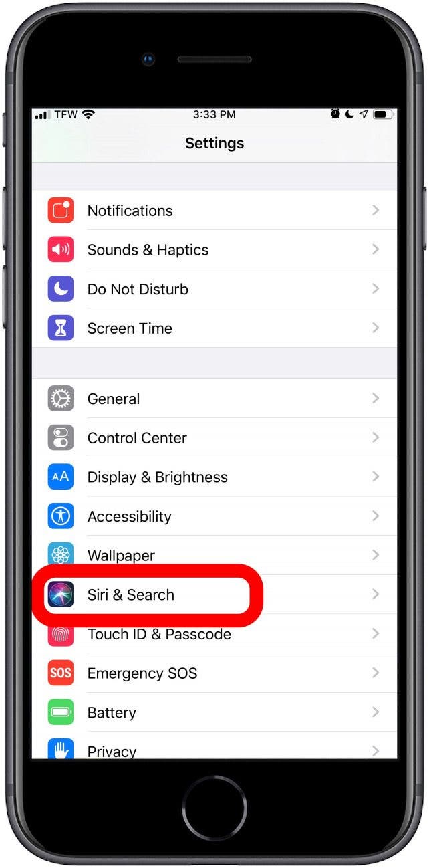
Task: Tap the General gear icon
Action: click(x=61, y=399)
